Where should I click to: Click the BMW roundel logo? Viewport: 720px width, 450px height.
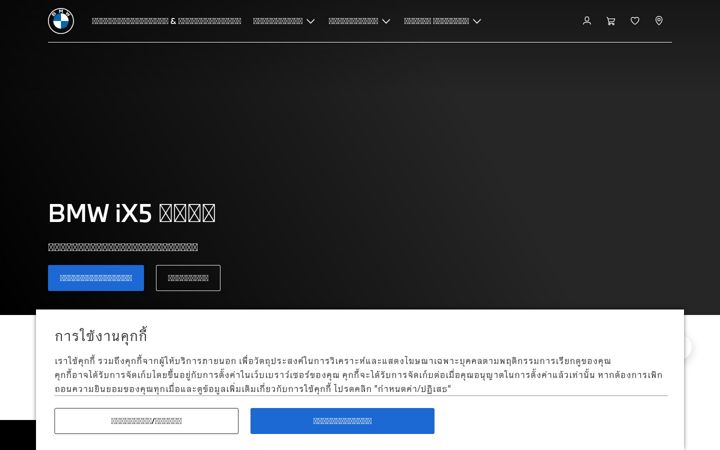[61, 21]
